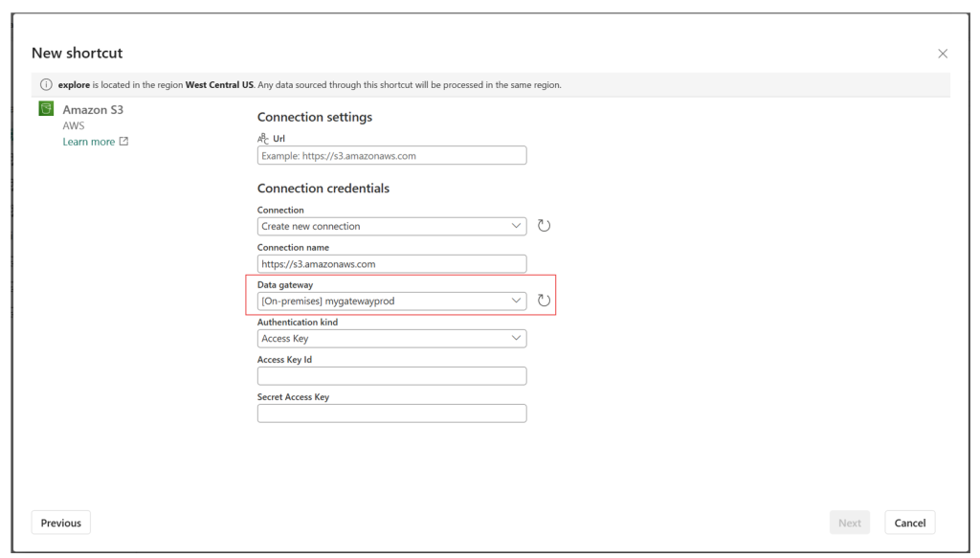Click external link icon beside Learn more

pyautogui.click(x=123, y=142)
